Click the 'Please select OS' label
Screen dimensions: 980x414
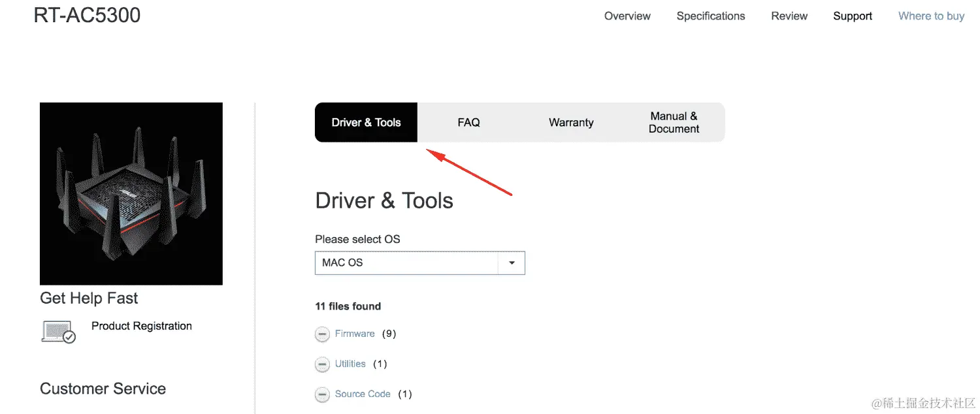point(357,239)
